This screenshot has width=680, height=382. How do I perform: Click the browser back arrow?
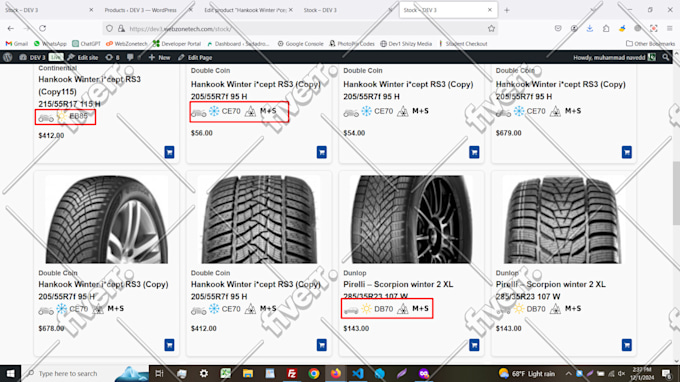coord(11,29)
